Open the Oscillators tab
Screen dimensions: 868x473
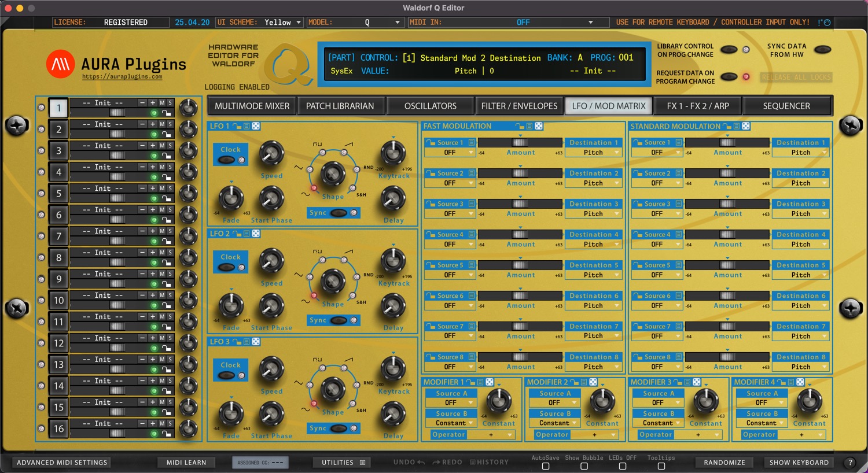430,106
